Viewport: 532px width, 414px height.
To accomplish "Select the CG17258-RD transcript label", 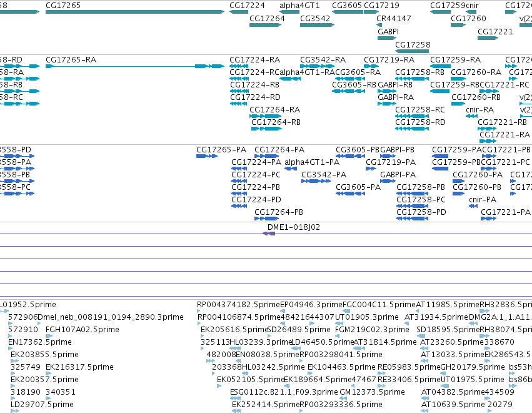I will click(x=420, y=122).
